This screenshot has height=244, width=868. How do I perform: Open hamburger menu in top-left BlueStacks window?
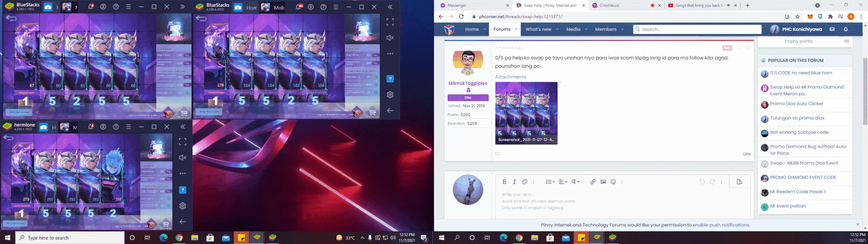click(x=128, y=7)
